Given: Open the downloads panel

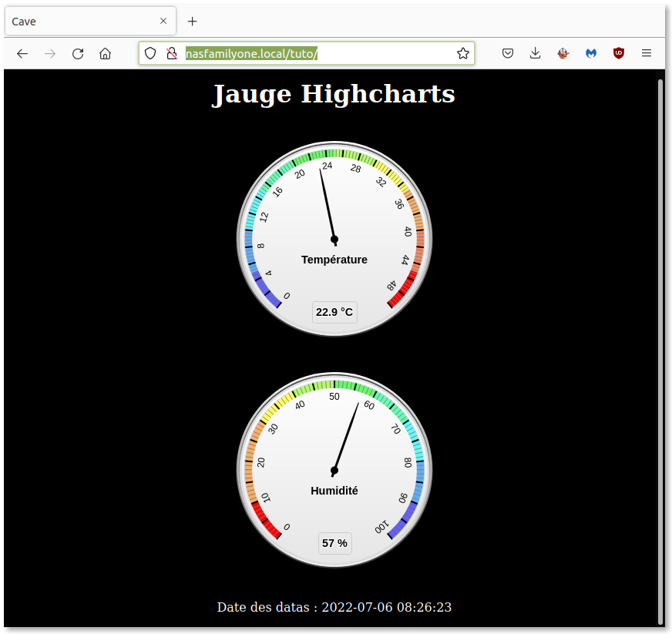Looking at the screenshot, I should [x=536, y=53].
